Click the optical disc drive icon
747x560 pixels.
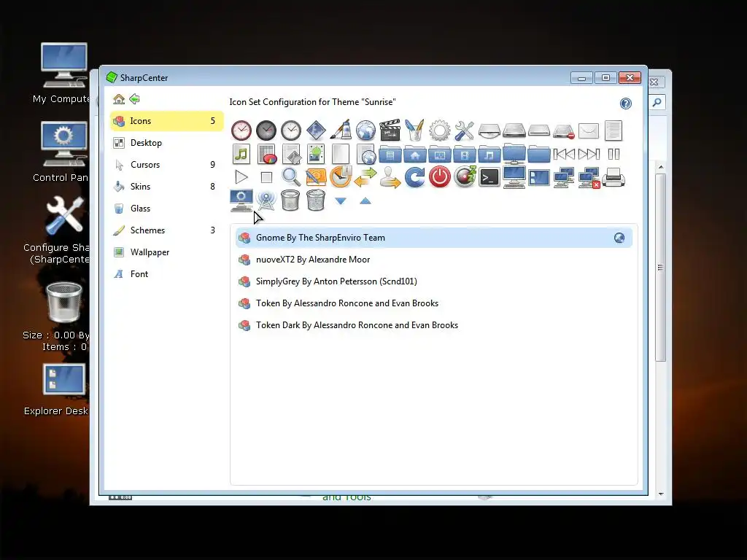pos(489,131)
